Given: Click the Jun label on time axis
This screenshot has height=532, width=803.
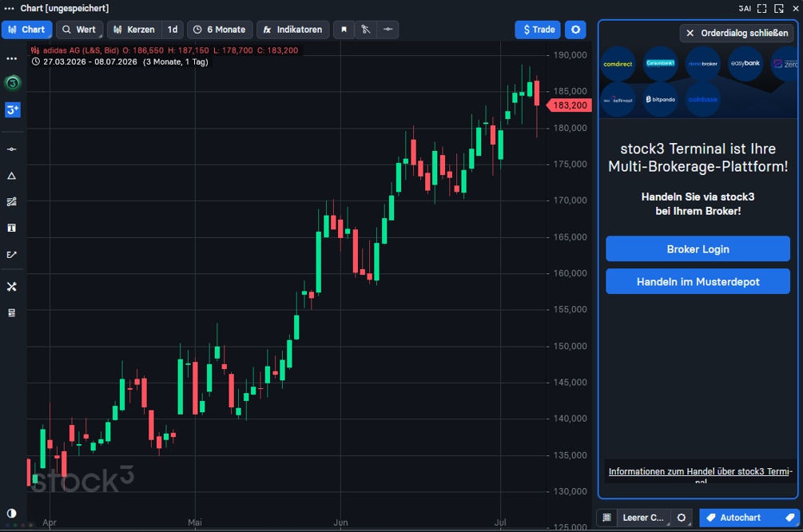Looking at the screenshot, I should (x=340, y=522).
